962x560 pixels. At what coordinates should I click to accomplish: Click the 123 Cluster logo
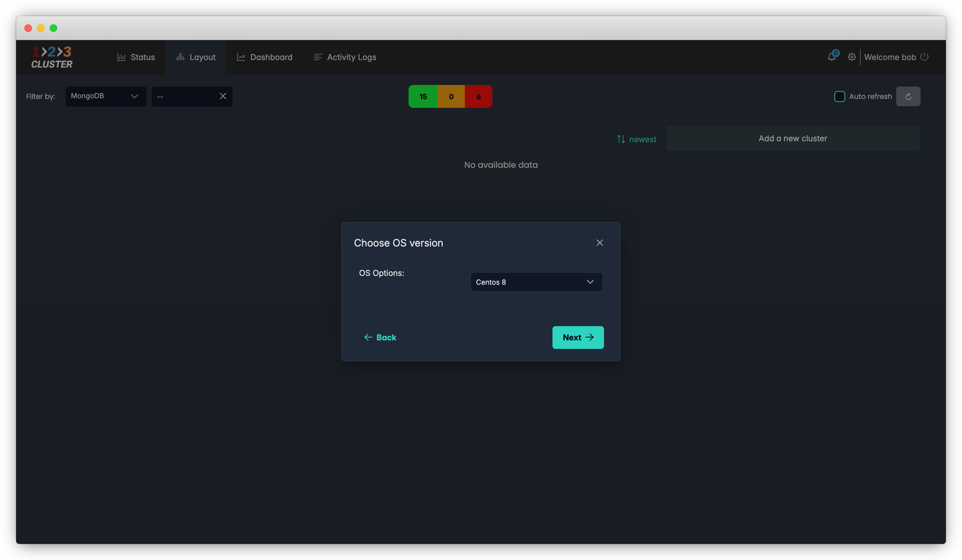52,57
